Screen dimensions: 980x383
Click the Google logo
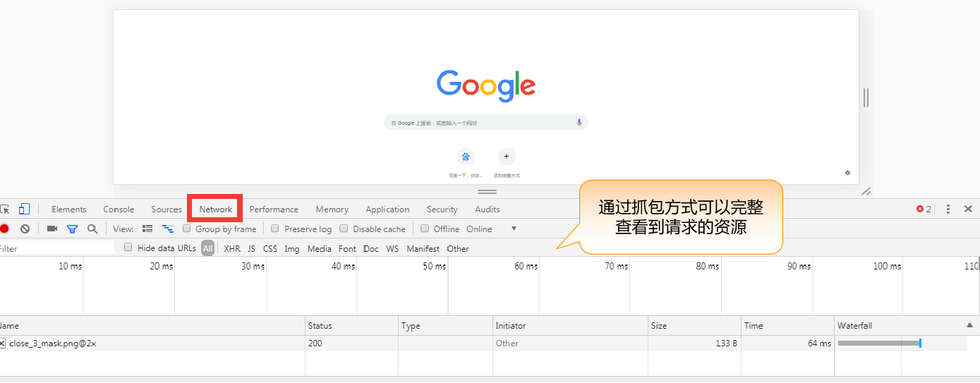[486, 86]
